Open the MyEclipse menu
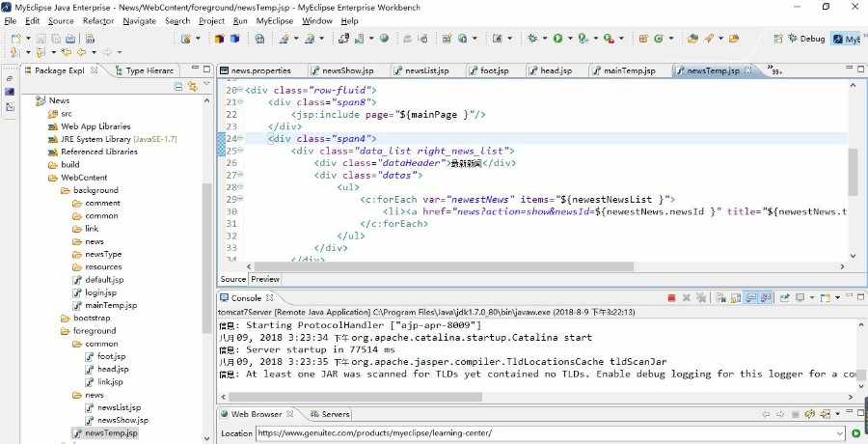Screen dimensions: 868x444 pyautogui.click(x=275, y=21)
